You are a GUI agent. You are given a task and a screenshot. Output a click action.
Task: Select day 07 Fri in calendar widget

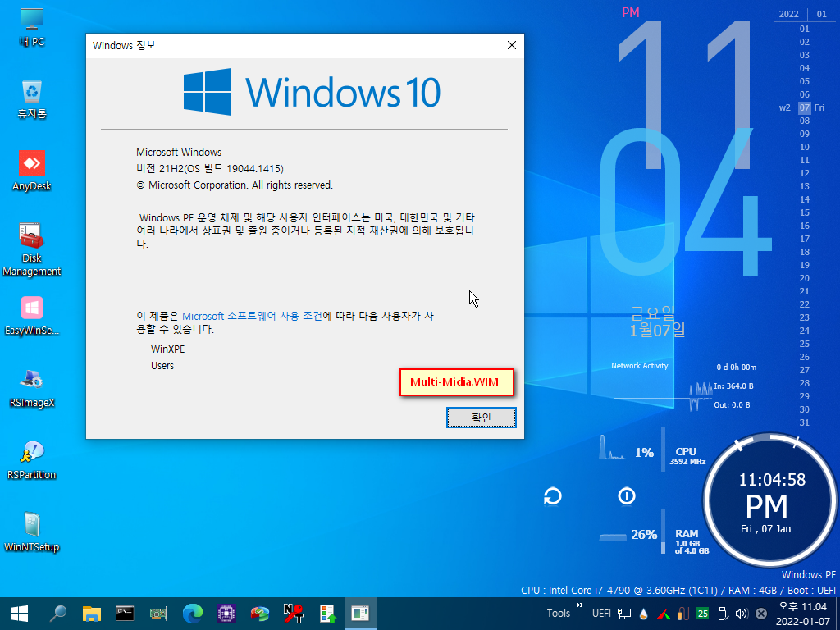[805, 107]
